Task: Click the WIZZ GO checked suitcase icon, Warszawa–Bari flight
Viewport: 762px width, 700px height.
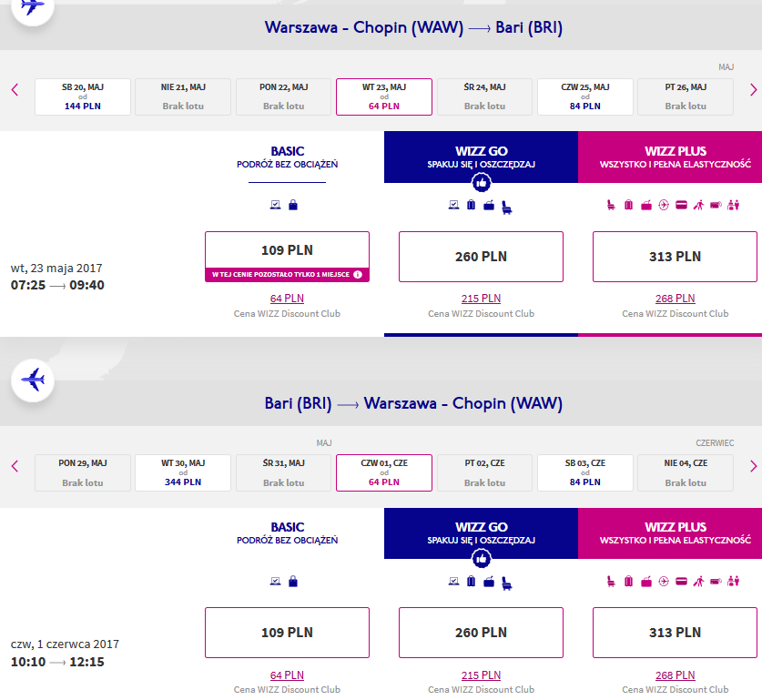Action: pyautogui.click(x=471, y=205)
